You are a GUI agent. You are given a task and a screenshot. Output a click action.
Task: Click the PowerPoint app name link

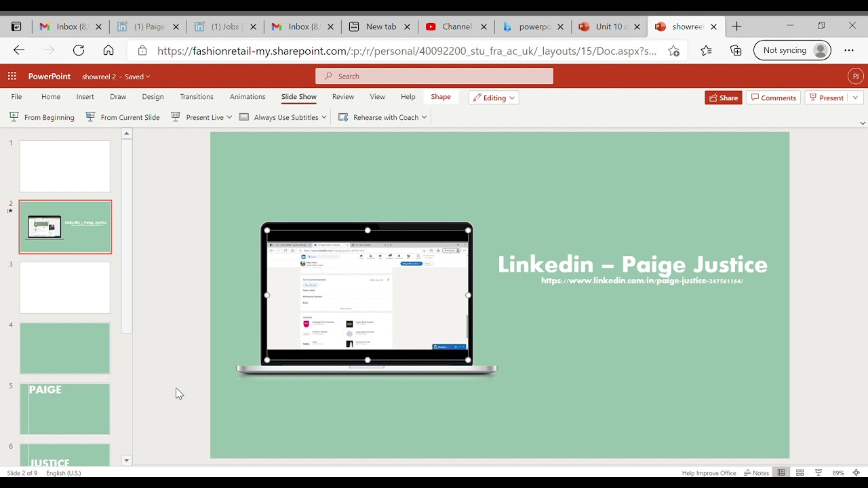coord(50,77)
